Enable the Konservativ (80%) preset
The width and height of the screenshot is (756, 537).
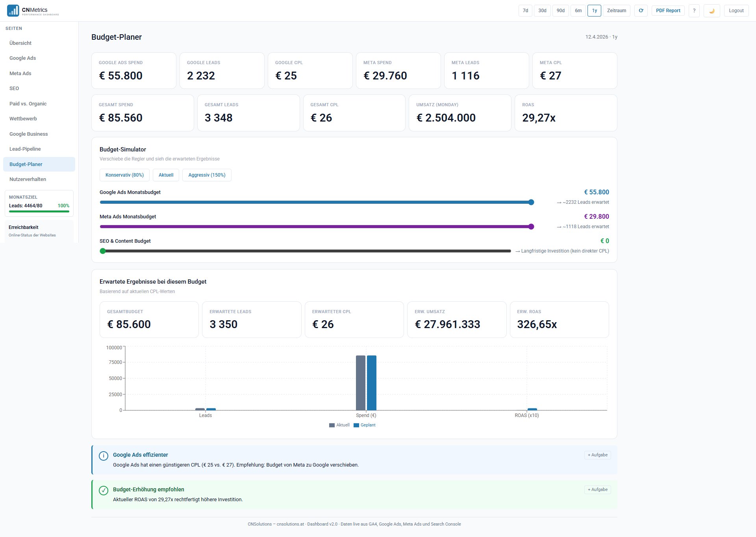pyautogui.click(x=124, y=175)
